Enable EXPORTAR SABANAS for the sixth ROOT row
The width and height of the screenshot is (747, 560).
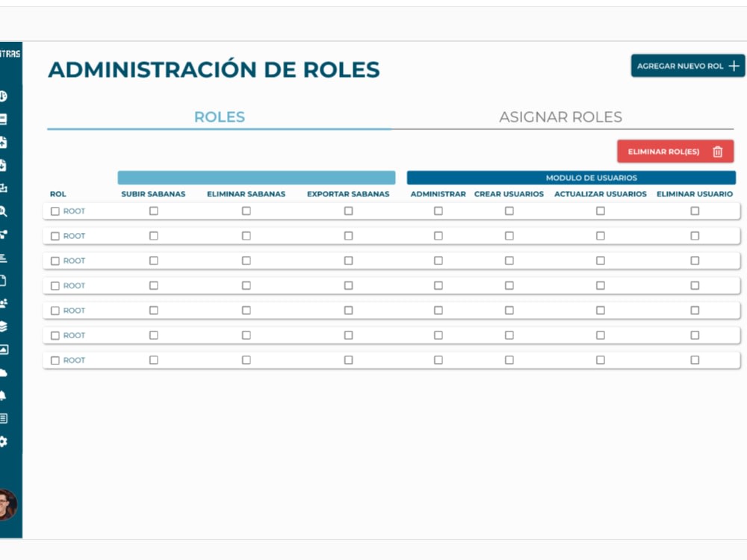[349, 335]
